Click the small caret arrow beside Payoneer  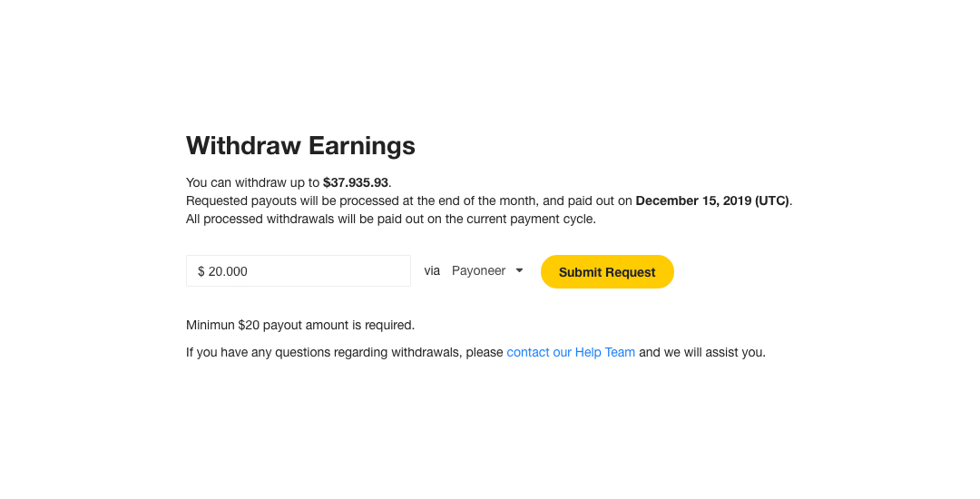[519, 271]
